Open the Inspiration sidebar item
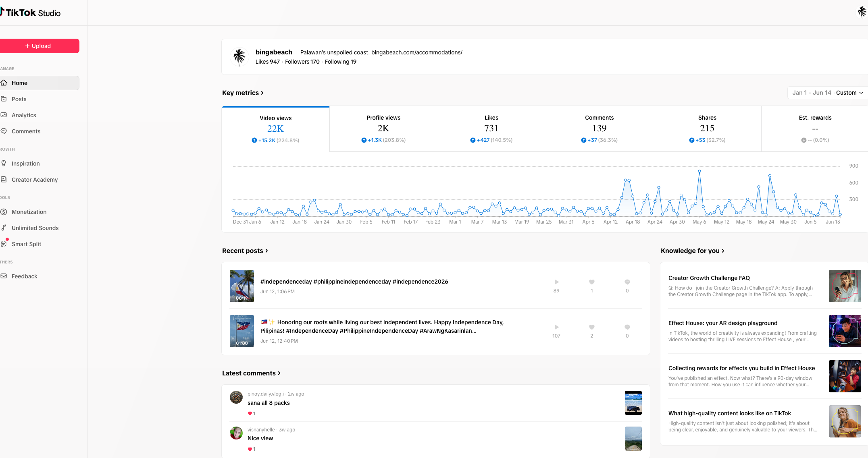 (39, 164)
